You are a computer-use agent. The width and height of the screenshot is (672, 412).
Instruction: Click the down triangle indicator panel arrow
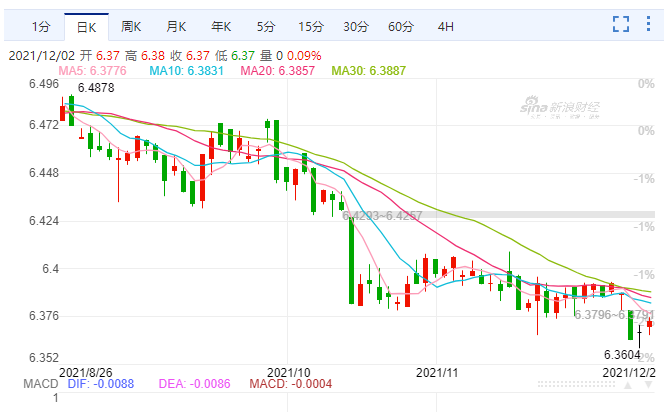649,385
